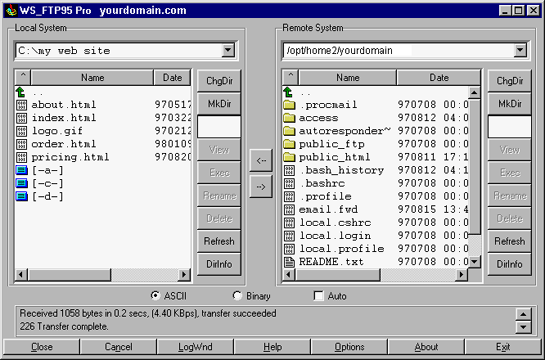Select the access folder icon
This screenshot has width=545, height=360.
(x=289, y=118)
